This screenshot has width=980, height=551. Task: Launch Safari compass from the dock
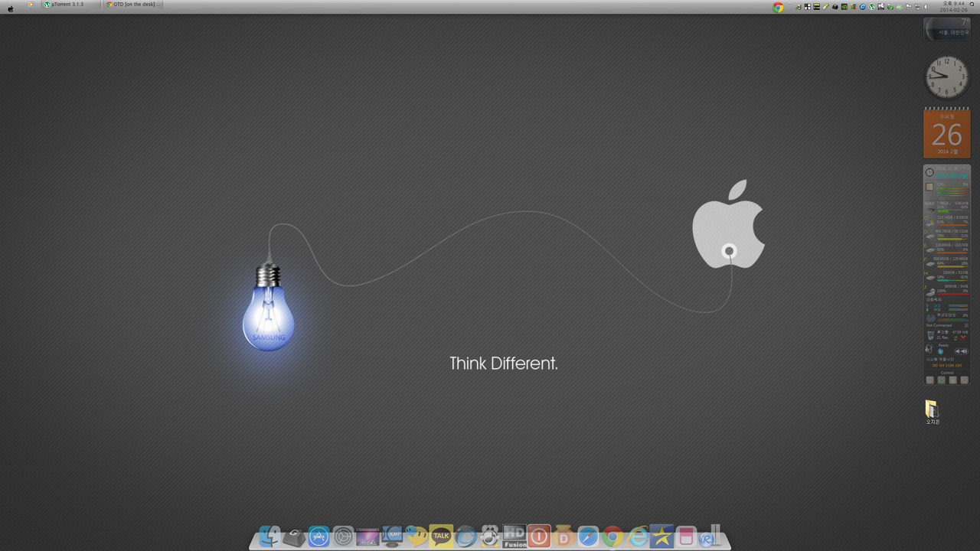588,537
